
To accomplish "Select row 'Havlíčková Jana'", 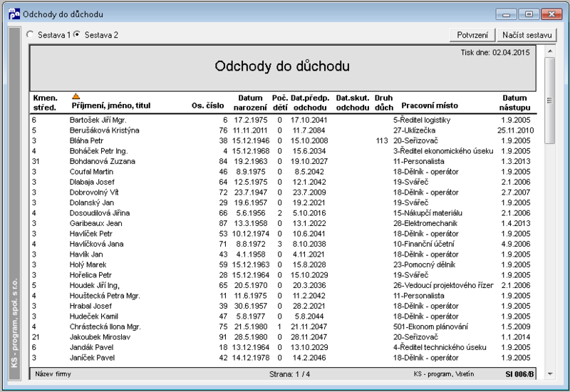I will (x=283, y=244).
